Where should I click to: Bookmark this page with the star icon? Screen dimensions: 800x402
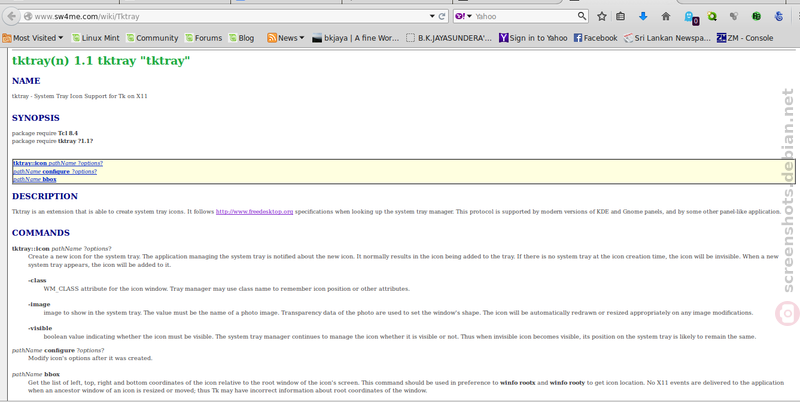click(602, 16)
